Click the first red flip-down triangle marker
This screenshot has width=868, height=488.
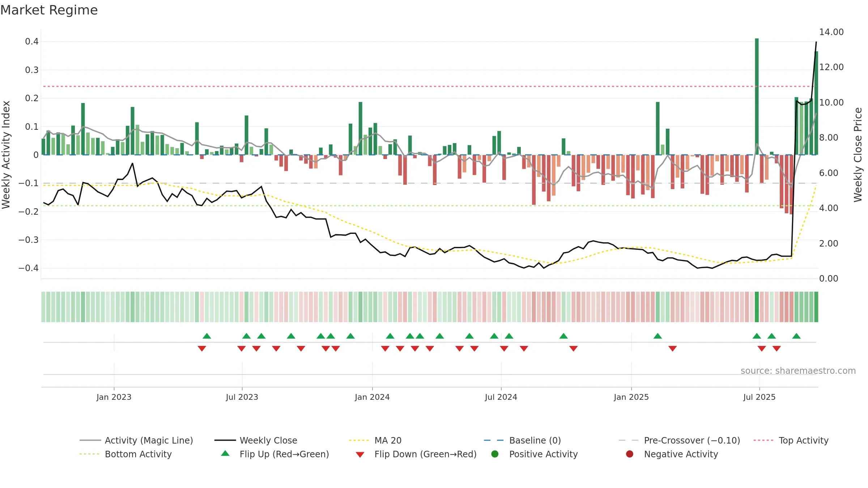point(202,348)
